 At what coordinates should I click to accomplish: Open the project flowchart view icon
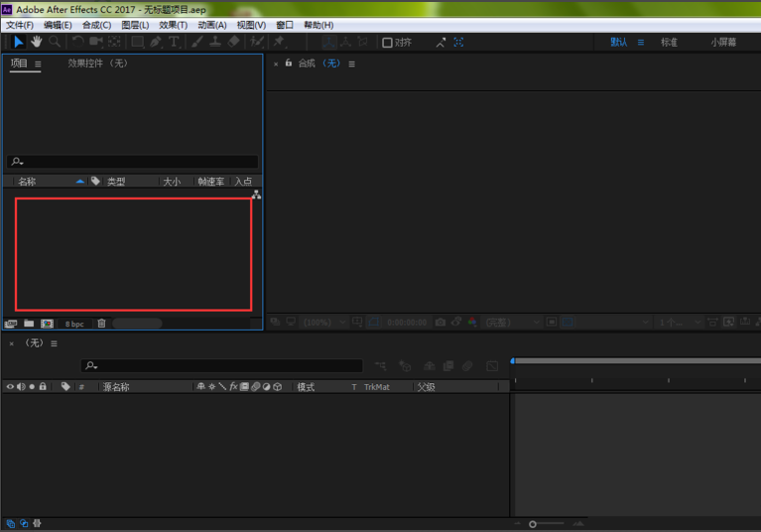click(x=256, y=195)
